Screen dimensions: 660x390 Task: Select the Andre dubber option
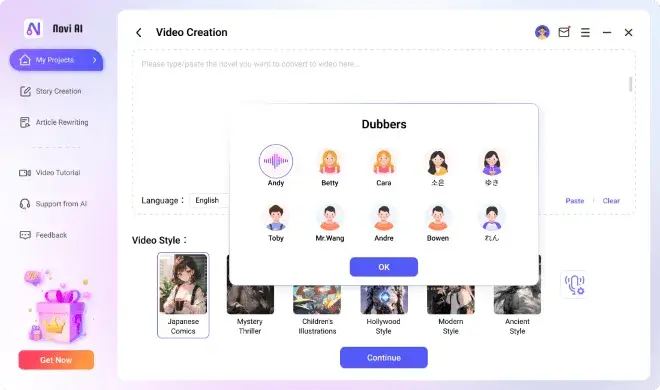(x=383, y=223)
